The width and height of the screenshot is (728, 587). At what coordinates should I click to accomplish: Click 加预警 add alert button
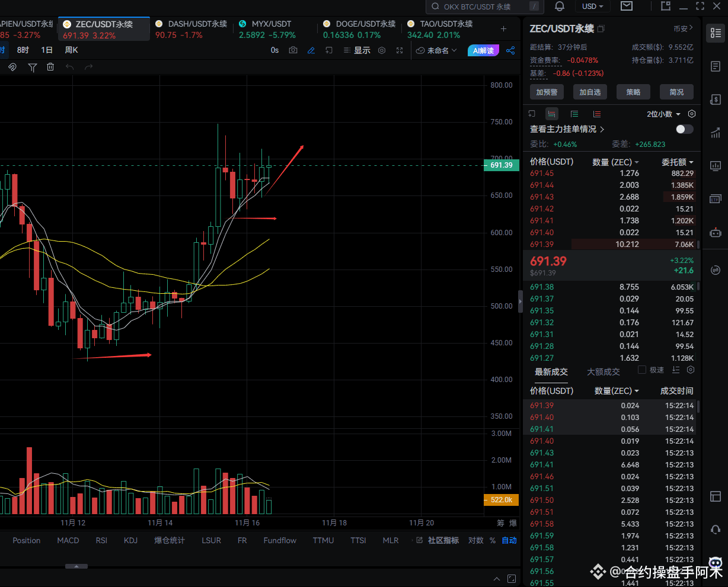[547, 92]
